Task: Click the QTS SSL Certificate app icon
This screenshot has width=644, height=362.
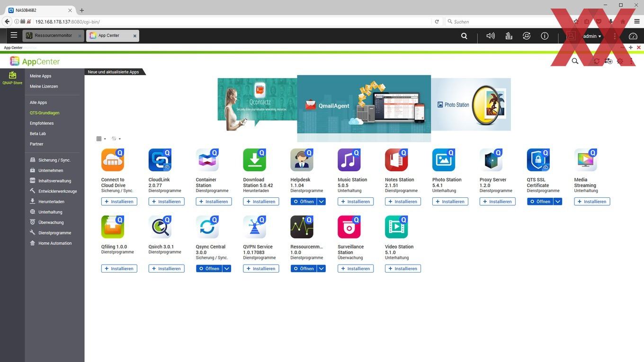Action: tap(538, 160)
